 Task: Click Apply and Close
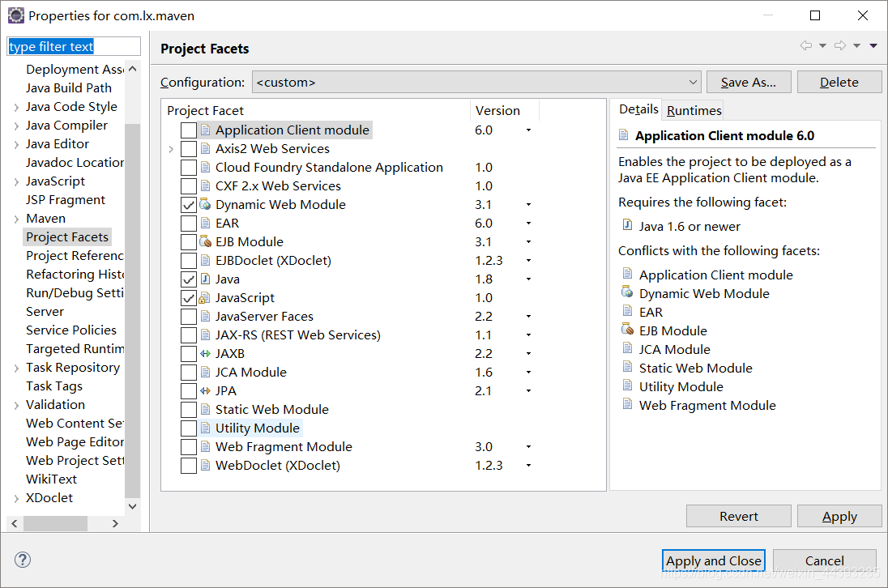pyautogui.click(x=714, y=560)
